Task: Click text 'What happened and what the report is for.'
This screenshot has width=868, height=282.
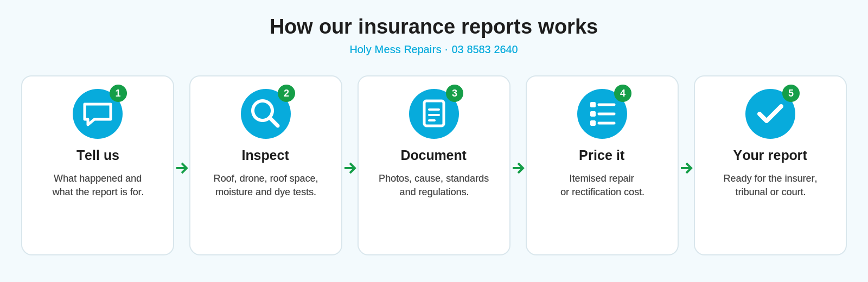Action: pyautogui.click(x=98, y=185)
